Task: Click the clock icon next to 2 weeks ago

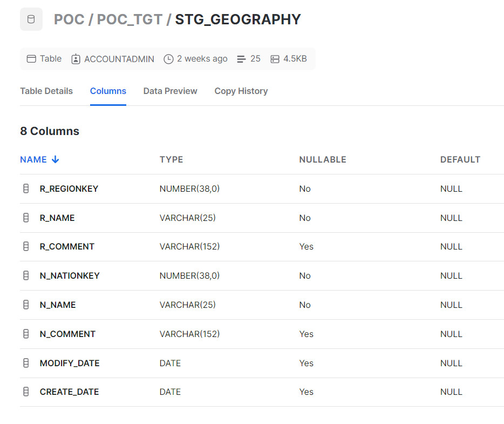Action: point(168,59)
